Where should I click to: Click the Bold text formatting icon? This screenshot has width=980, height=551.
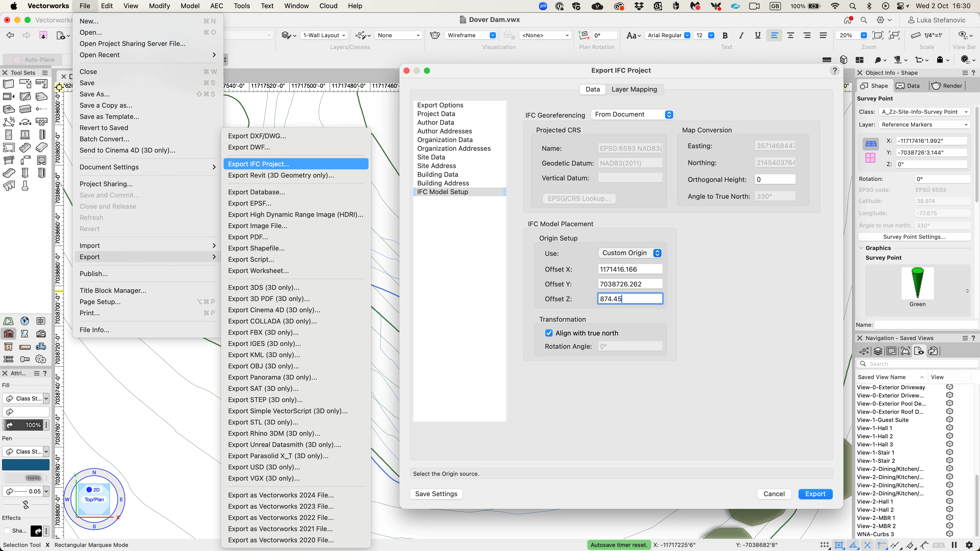(x=725, y=35)
